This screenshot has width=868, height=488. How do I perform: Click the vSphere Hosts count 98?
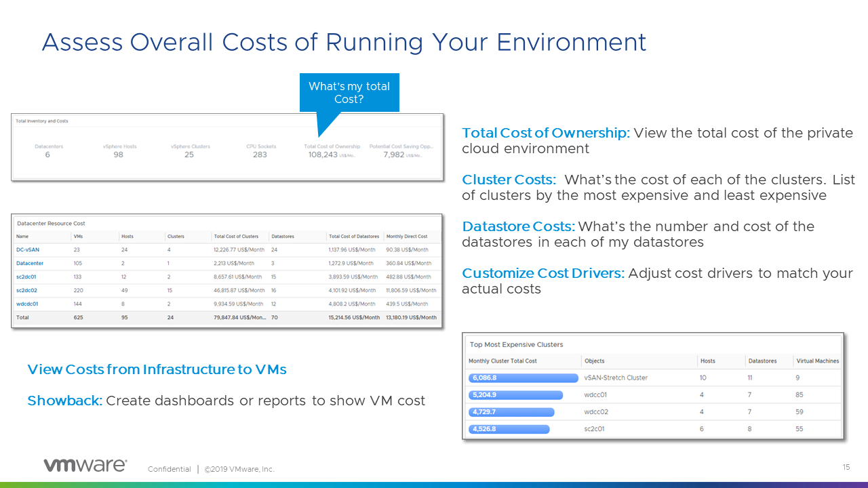point(119,155)
